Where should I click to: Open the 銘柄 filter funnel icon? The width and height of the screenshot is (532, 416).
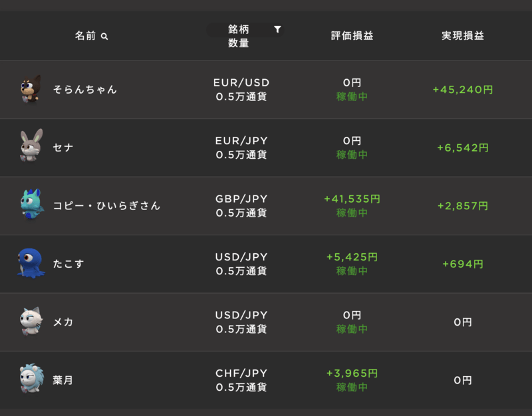coord(277,29)
